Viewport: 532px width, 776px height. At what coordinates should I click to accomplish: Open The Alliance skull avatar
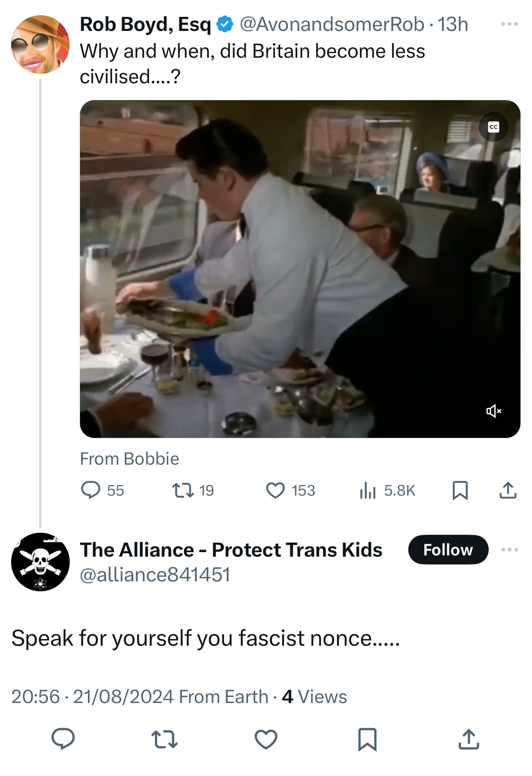[x=40, y=562]
